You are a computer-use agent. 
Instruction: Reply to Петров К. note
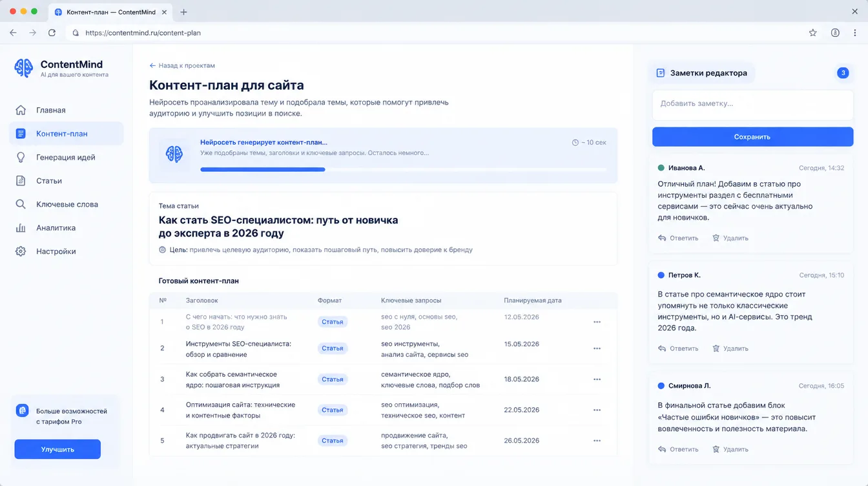(678, 348)
